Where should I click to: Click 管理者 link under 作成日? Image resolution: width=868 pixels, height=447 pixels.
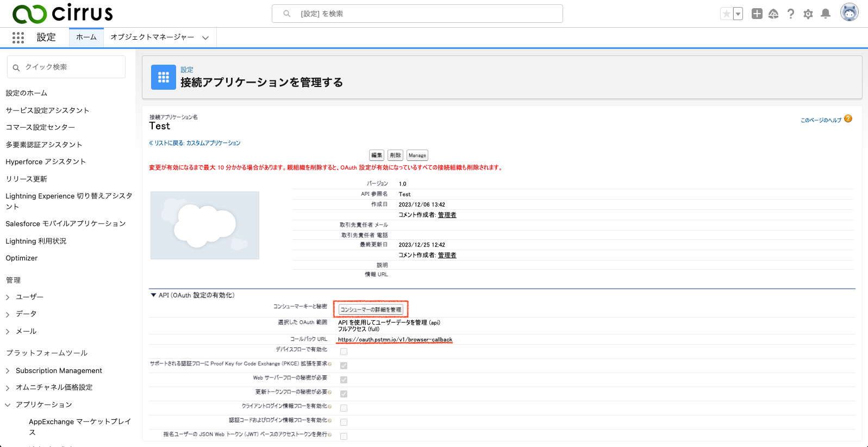pos(447,215)
